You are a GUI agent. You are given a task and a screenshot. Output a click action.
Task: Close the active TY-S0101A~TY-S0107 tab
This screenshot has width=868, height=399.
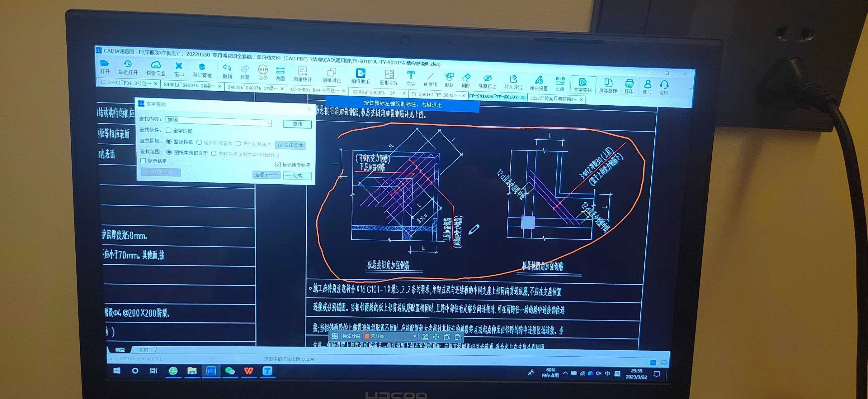[x=523, y=98]
